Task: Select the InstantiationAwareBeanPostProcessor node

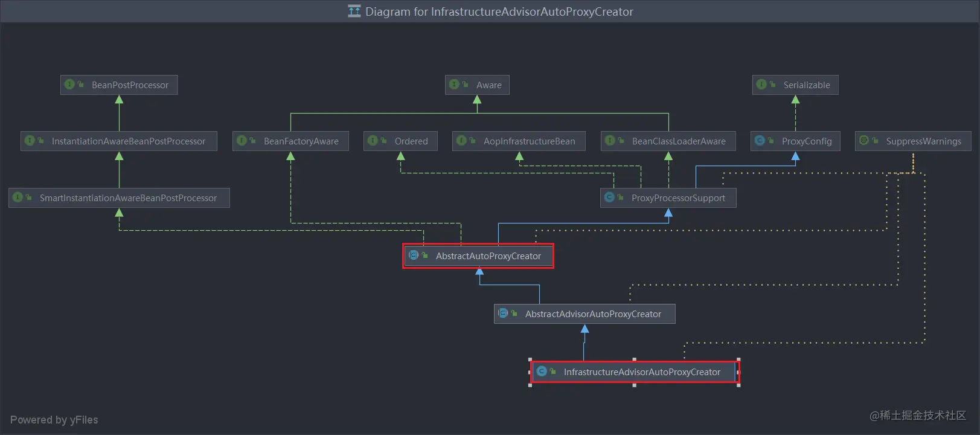Action: point(119,141)
